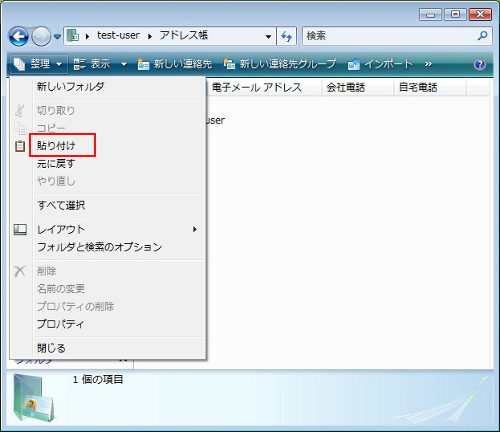The image size is (500, 432).
Task: Expand the 表示 view options arrow
Action: tap(124, 64)
